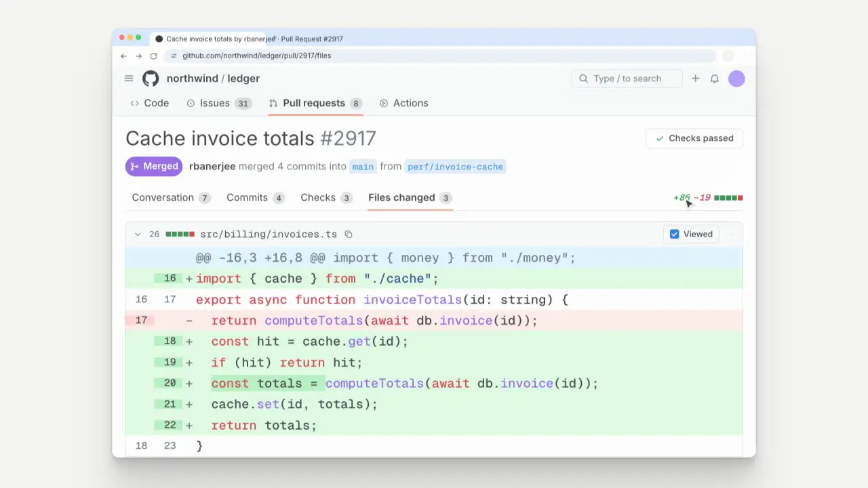Click the Checks passed button
The image size is (868, 488).
(x=694, y=138)
